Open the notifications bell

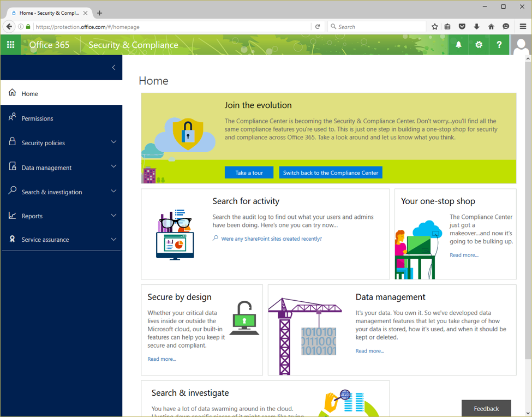458,45
